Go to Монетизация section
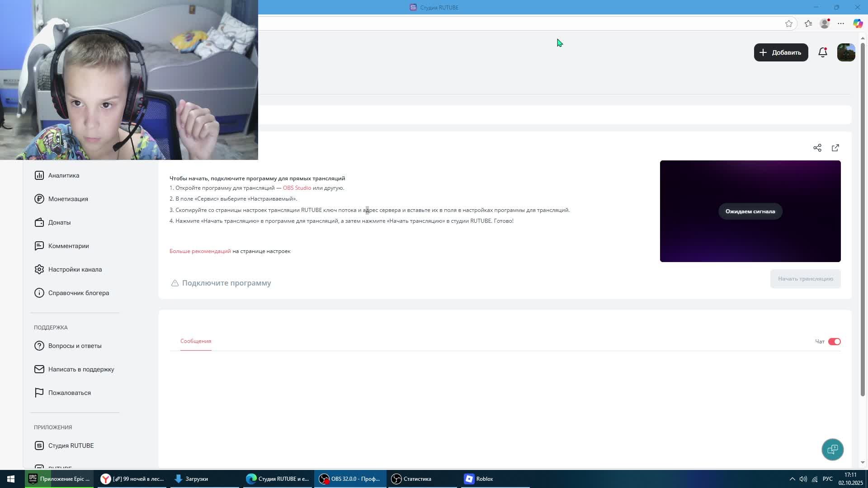The image size is (868, 488). click(x=68, y=199)
